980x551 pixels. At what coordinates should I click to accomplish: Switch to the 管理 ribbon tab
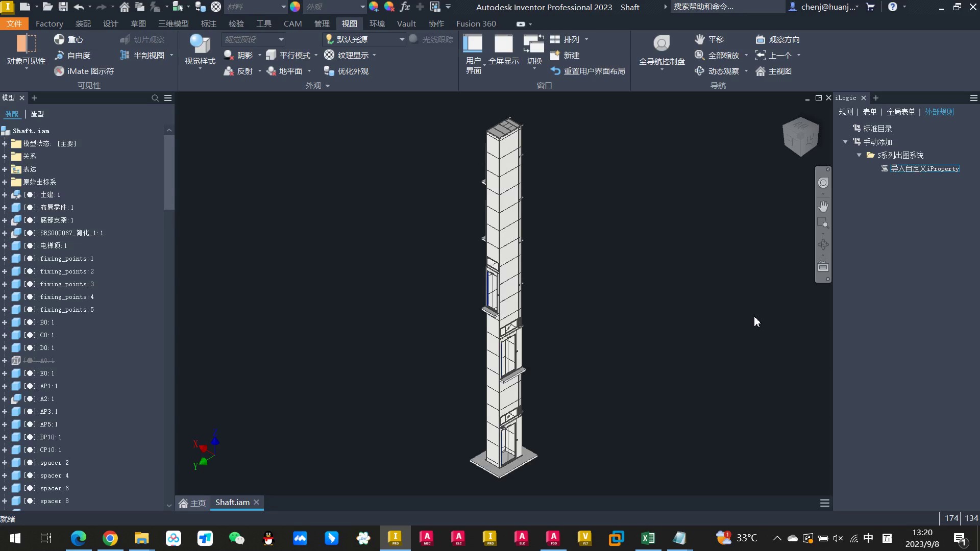(x=322, y=23)
